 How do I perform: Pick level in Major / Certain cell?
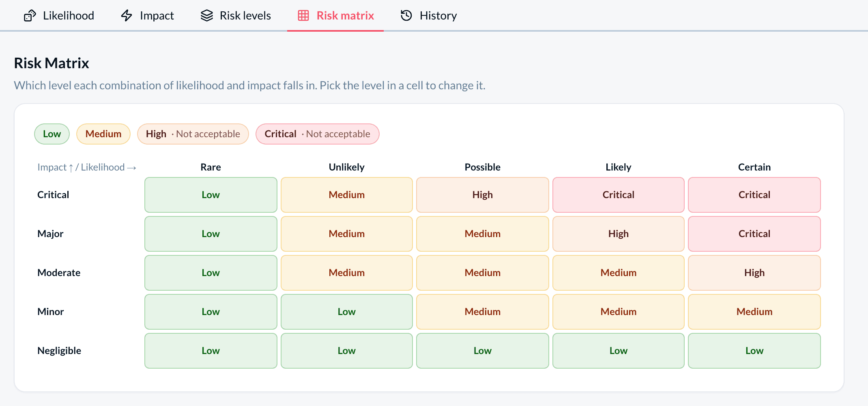754,234
